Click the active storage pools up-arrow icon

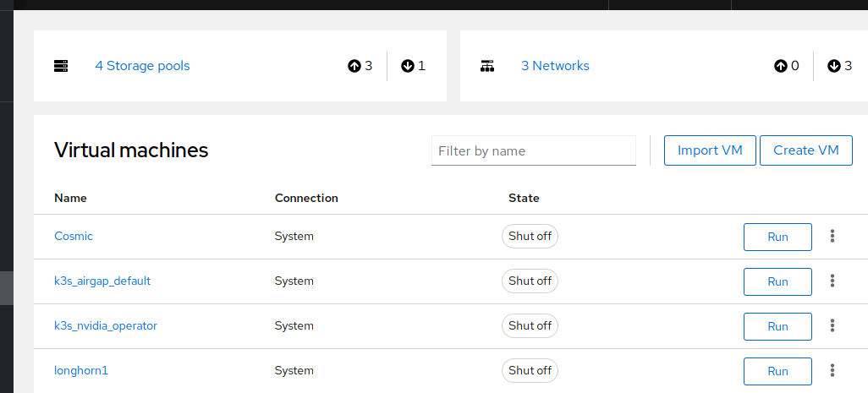tap(354, 66)
